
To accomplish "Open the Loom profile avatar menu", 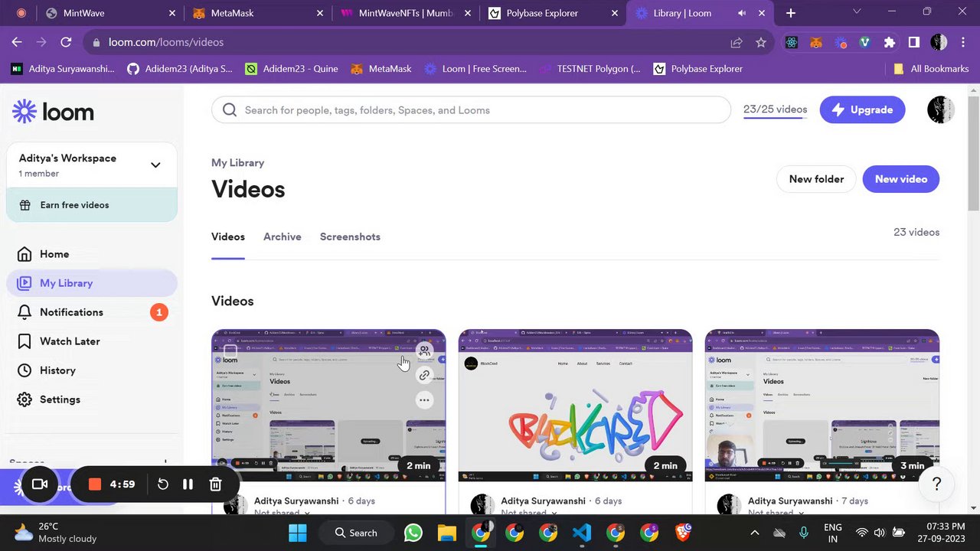I will tap(940, 109).
